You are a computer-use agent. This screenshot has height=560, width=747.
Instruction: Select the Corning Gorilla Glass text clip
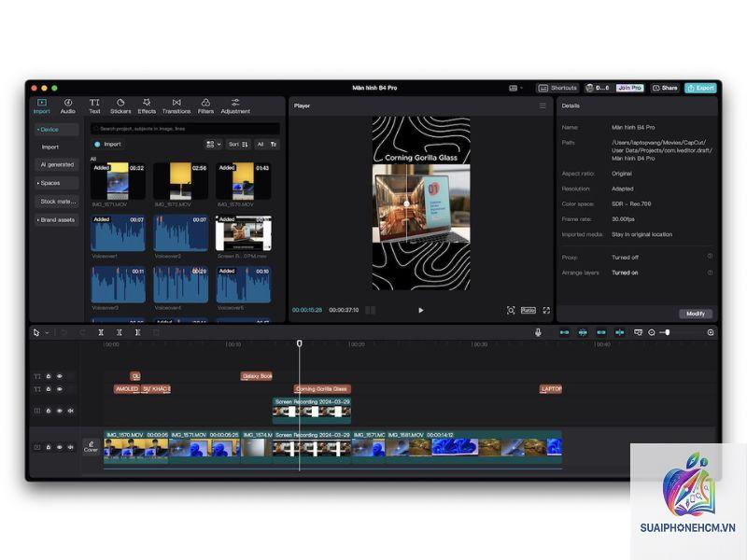pyautogui.click(x=322, y=389)
